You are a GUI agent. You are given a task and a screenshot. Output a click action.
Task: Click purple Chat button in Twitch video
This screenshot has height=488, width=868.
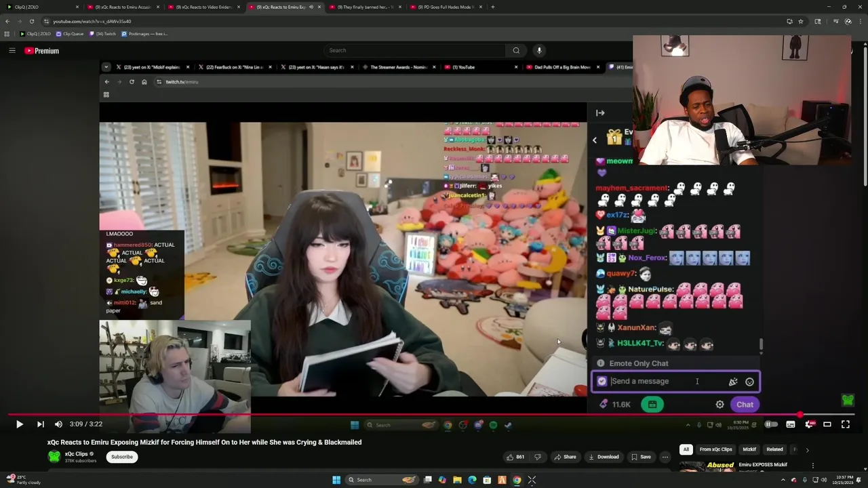click(x=745, y=405)
